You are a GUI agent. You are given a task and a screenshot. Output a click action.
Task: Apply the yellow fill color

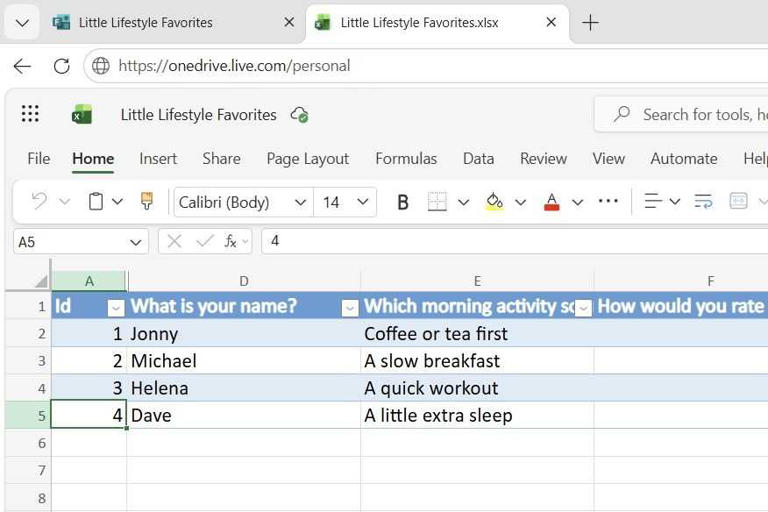pyautogui.click(x=494, y=201)
